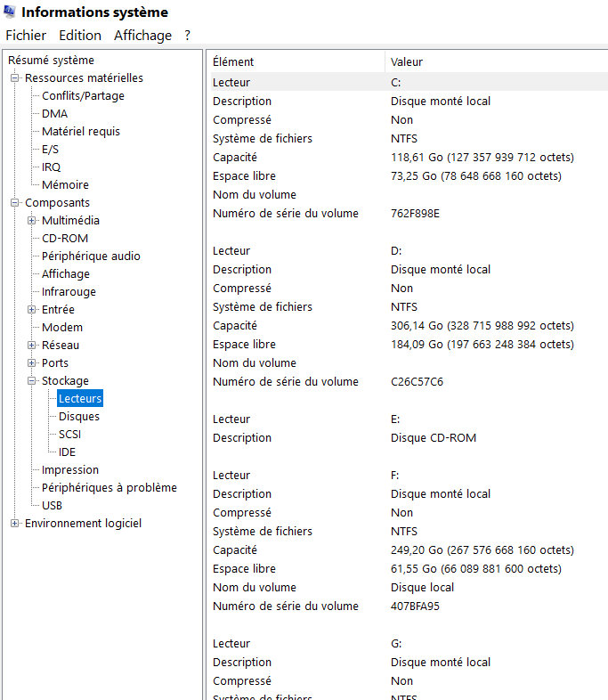Select Affichage item in the tree

click(x=66, y=274)
